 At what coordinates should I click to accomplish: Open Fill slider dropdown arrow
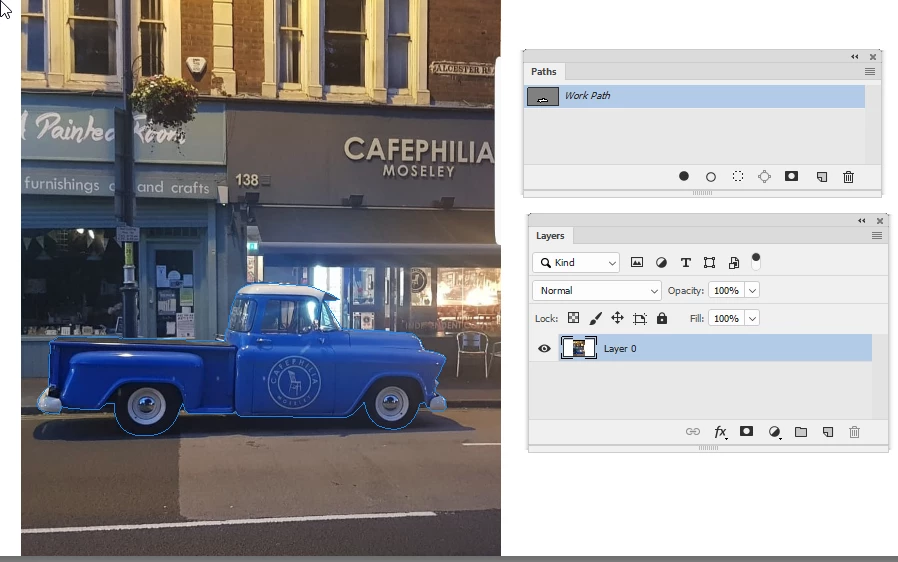tap(753, 318)
